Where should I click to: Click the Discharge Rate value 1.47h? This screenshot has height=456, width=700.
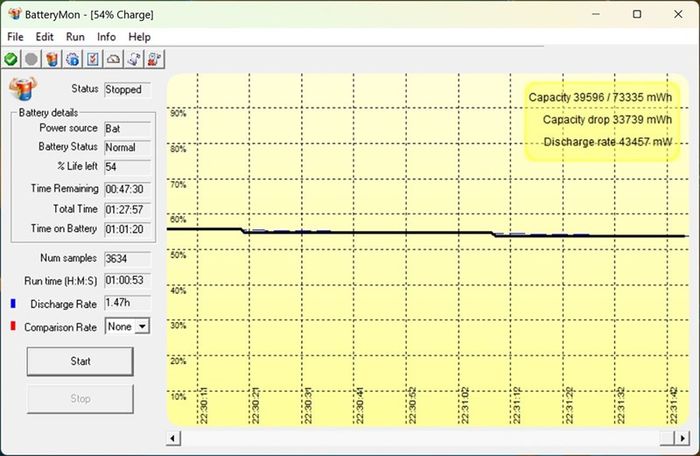(x=127, y=303)
